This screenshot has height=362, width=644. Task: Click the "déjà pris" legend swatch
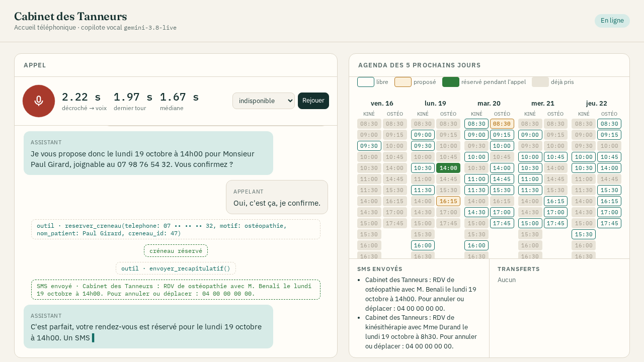[540, 82]
